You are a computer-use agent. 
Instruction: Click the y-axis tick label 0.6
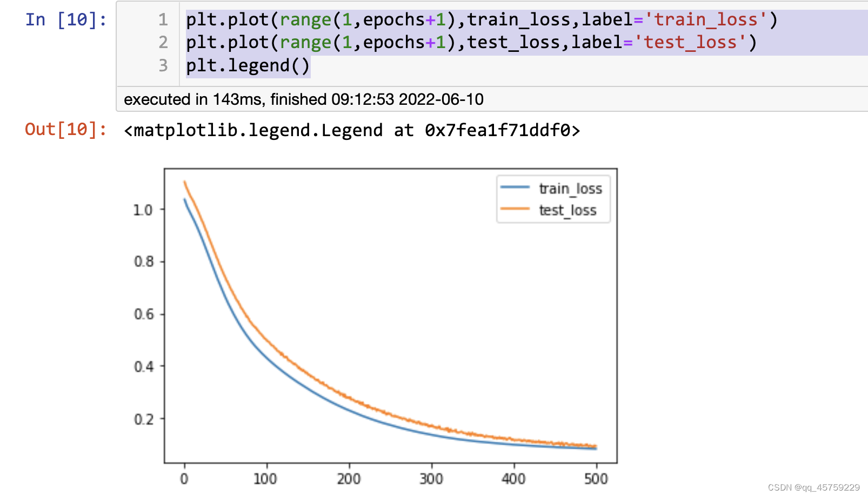(143, 314)
